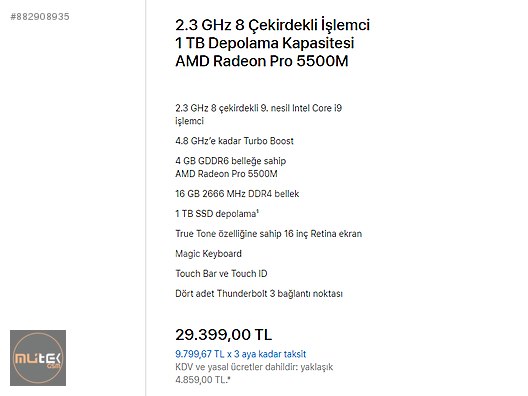
Task: Click the 4.859,00 TL tax amount
Action: tap(203, 380)
